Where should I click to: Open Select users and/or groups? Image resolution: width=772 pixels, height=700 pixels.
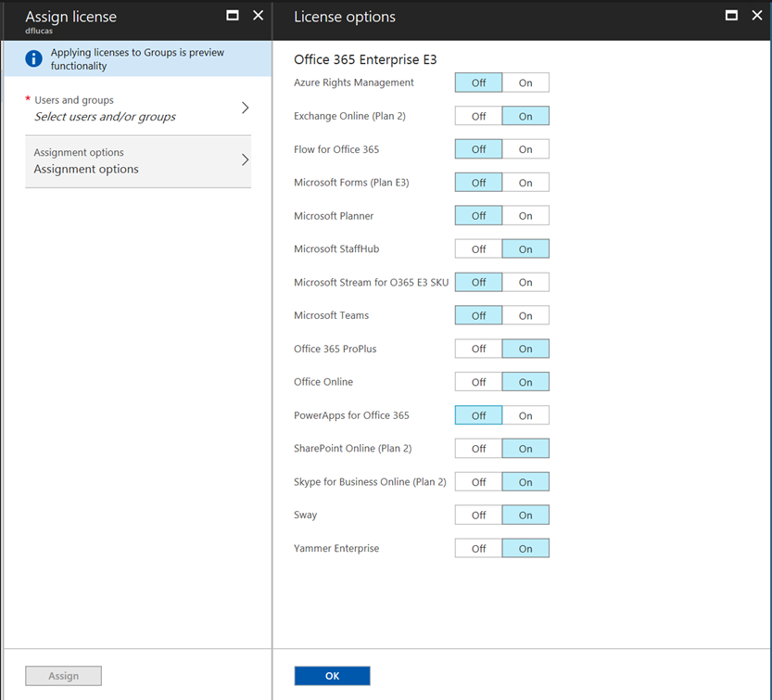138,108
